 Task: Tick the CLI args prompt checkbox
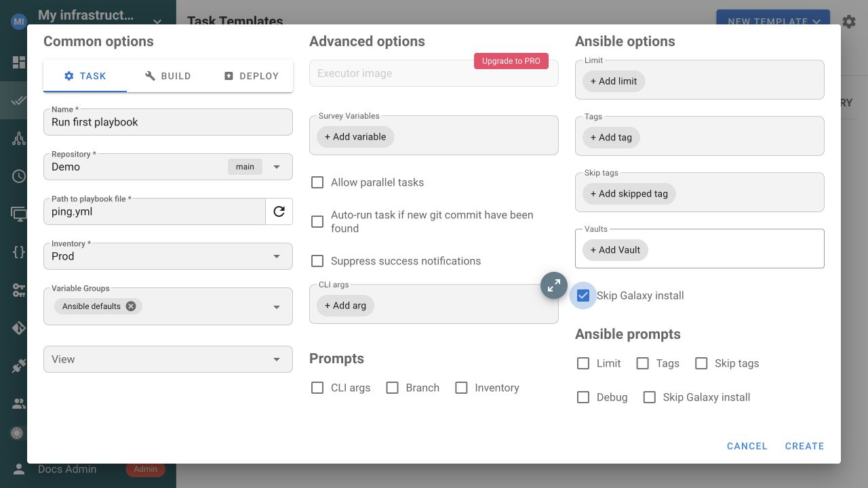pos(317,388)
